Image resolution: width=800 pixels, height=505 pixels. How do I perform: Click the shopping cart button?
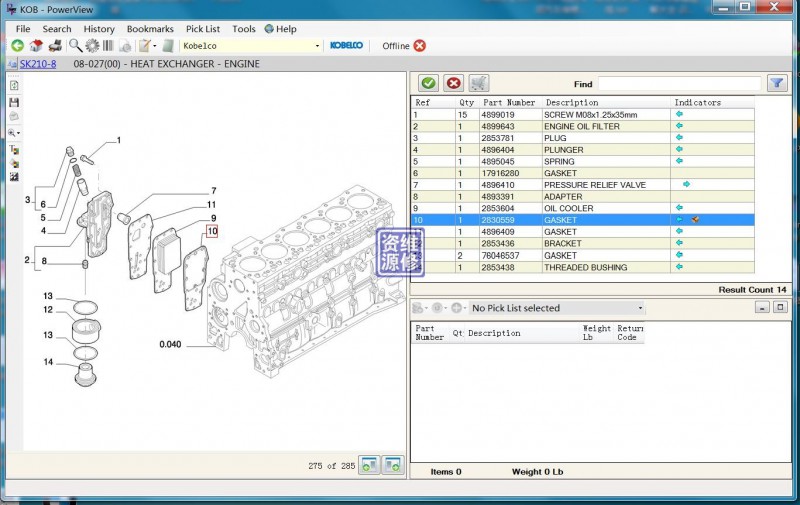coord(479,83)
